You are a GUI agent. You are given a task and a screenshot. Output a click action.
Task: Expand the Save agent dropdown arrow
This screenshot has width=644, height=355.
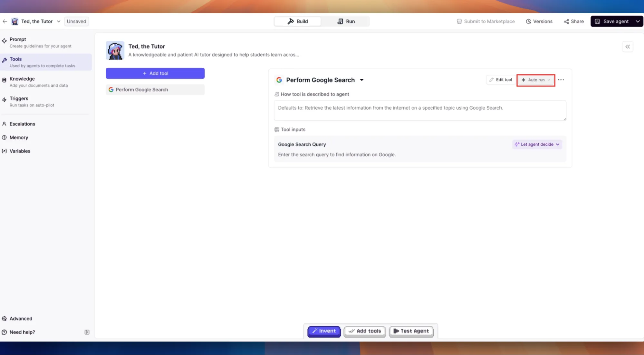coord(638,21)
